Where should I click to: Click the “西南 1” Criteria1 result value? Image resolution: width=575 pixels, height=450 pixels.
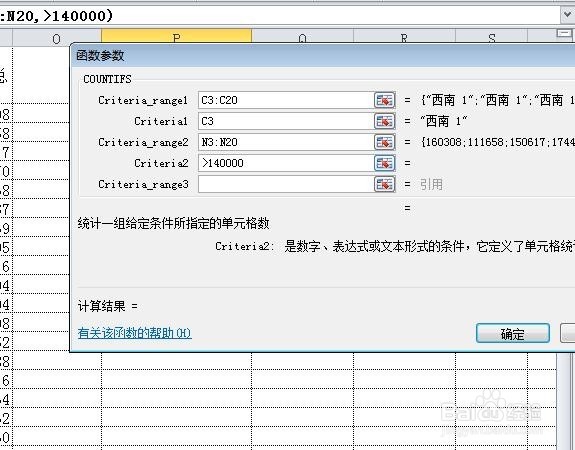[444, 121]
